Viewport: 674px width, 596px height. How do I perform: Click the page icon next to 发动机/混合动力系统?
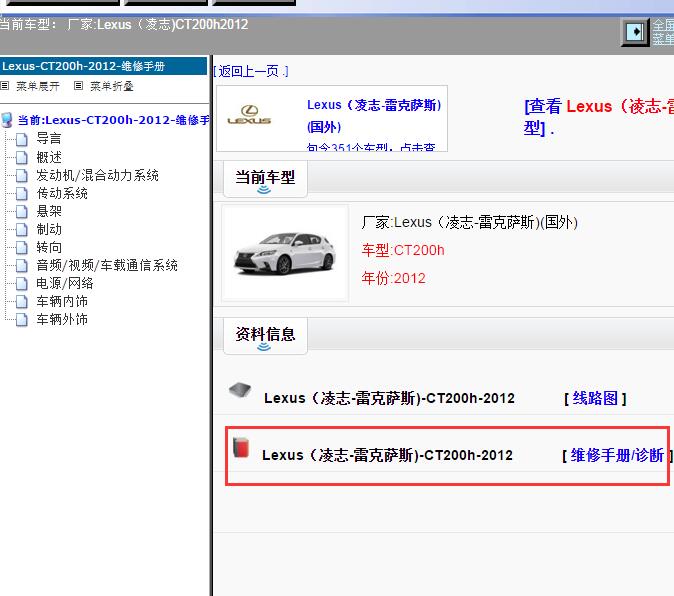click(21, 175)
